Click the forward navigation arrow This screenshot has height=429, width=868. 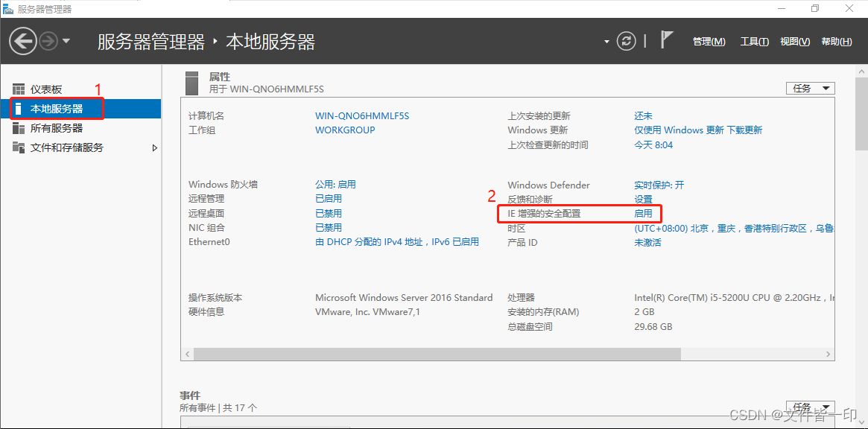[48, 42]
